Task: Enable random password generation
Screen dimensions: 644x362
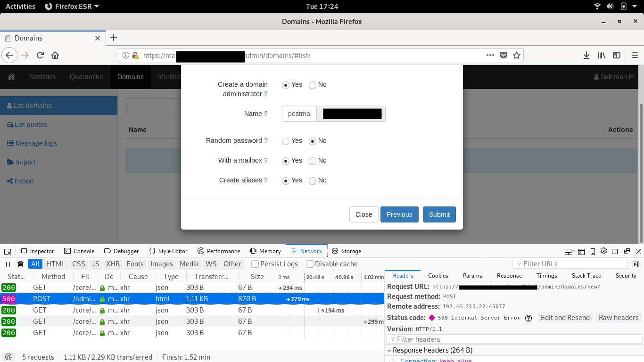Action: (285, 141)
